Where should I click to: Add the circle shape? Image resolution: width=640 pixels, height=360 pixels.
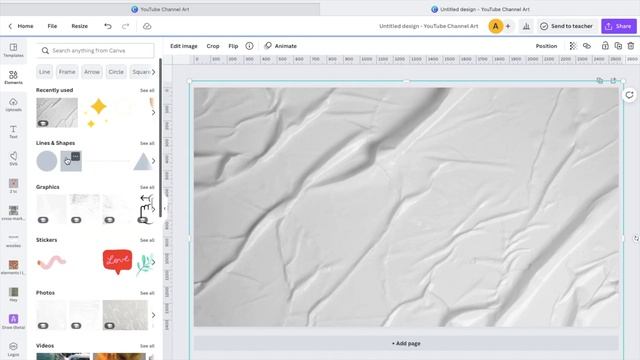[x=47, y=161]
